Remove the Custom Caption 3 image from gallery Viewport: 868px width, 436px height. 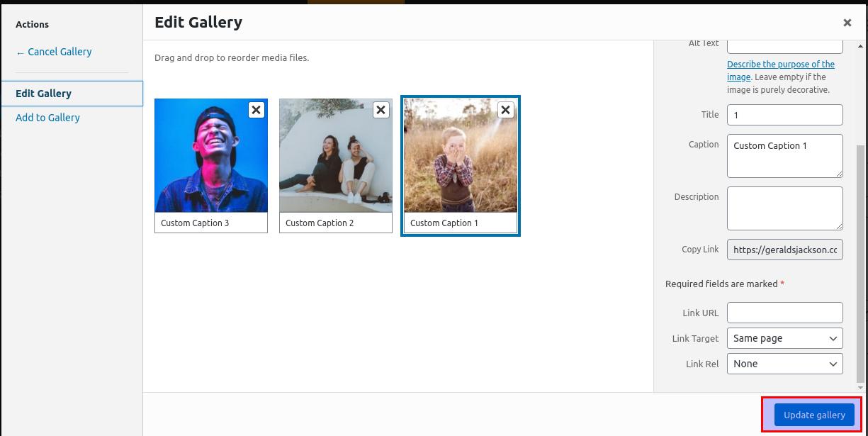256,110
